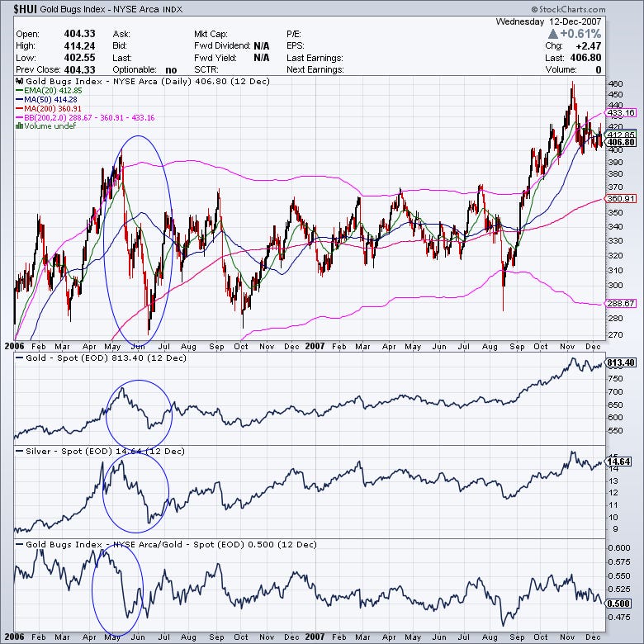Screen dimensions: 644x644
Task: Click the 14.64 silver price tag
Action: pyautogui.click(x=618, y=462)
